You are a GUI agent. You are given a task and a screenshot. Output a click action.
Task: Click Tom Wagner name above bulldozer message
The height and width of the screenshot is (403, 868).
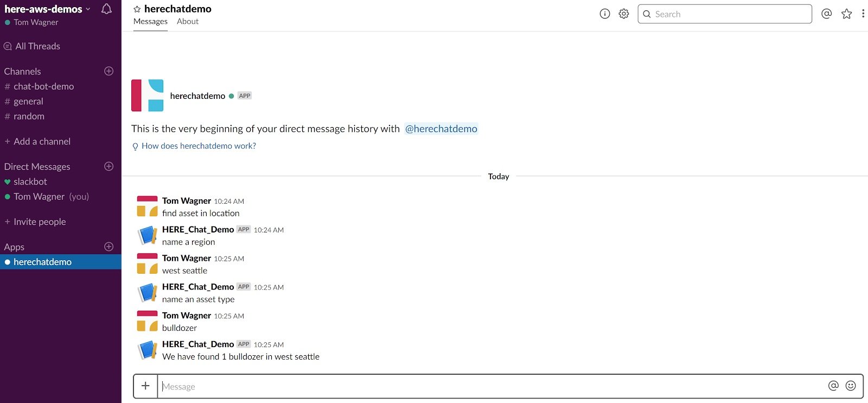pos(187,316)
